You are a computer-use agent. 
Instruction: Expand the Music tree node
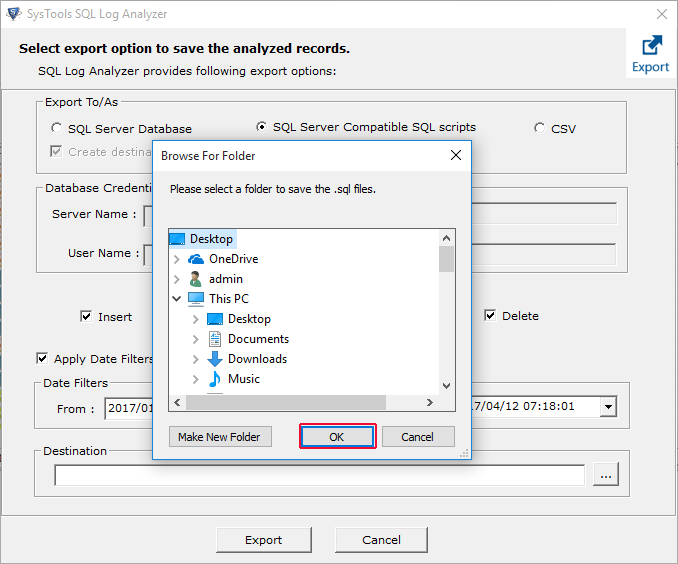pyautogui.click(x=195, y=379)
